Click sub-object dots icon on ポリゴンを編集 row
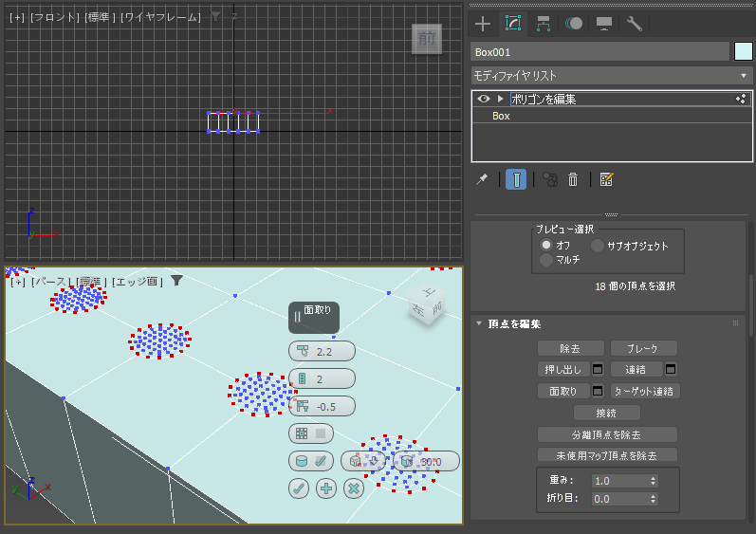This screenshot has height=534, width=756. pyautogui.click(x=741, y=99)
